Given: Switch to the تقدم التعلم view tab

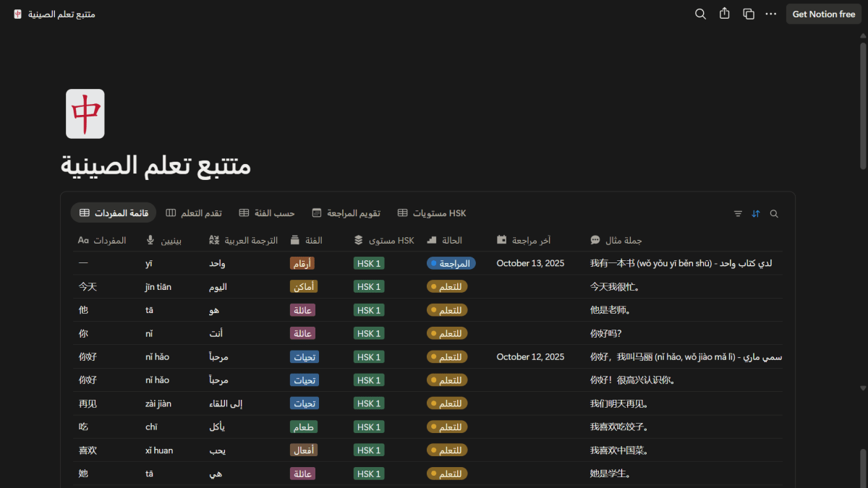Looking at the screenshot, I should click(195, 213).
